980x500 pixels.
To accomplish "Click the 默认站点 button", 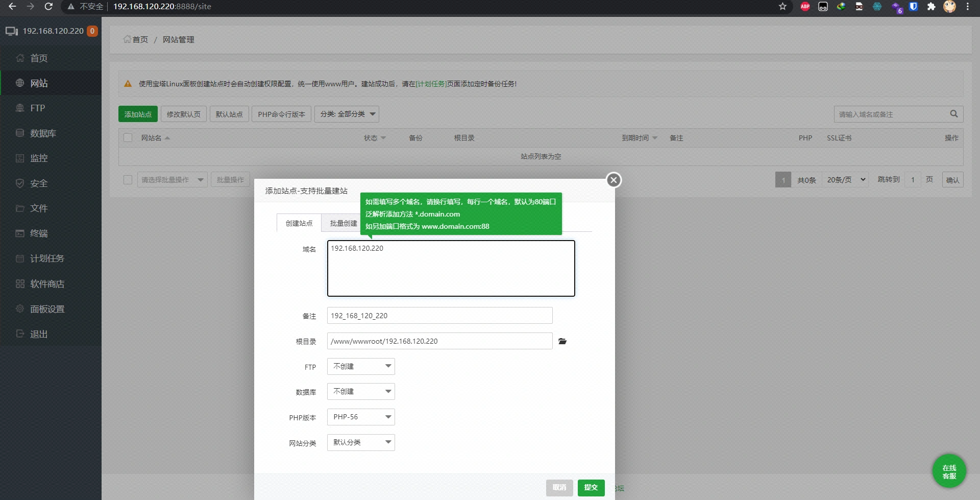I will (x=229, y=114).
